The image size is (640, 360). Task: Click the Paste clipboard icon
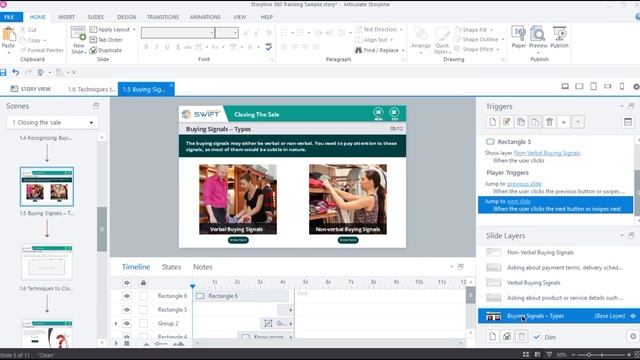pyautogui.click(x=8, y=35)
